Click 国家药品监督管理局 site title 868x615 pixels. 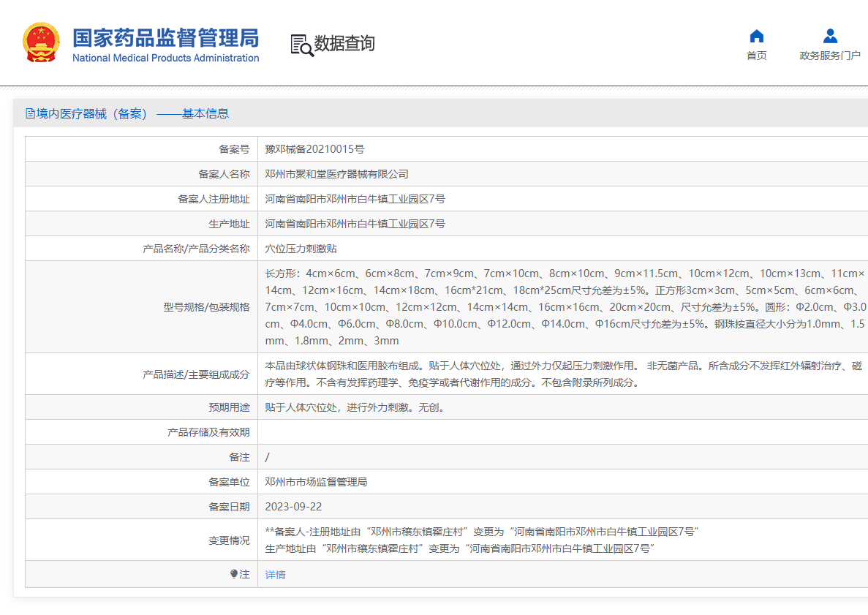point(165,37)
